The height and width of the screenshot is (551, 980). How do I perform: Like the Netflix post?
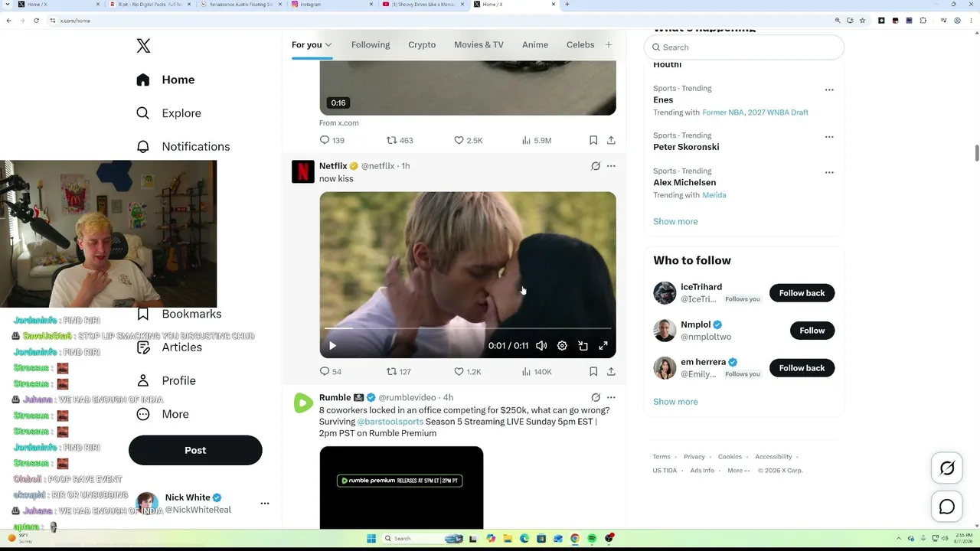[x=468, y=371]
